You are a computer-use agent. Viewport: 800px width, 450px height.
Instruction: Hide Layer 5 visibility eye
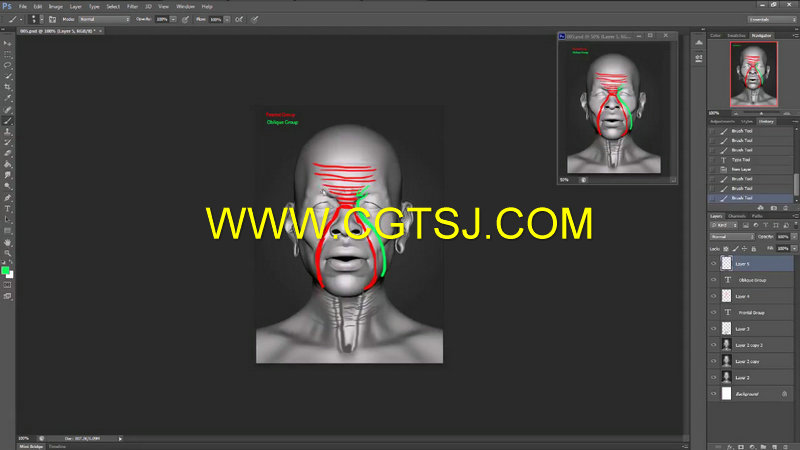[713, 264]
